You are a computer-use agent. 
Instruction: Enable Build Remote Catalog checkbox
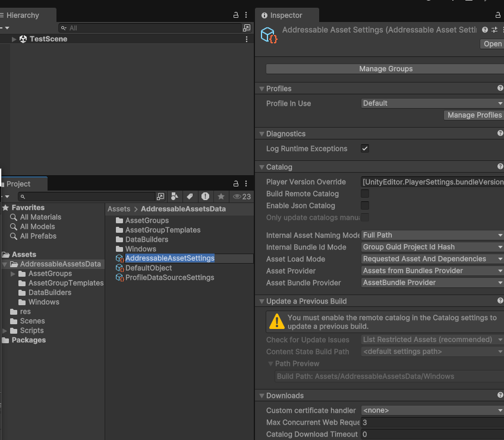point(365,194)
